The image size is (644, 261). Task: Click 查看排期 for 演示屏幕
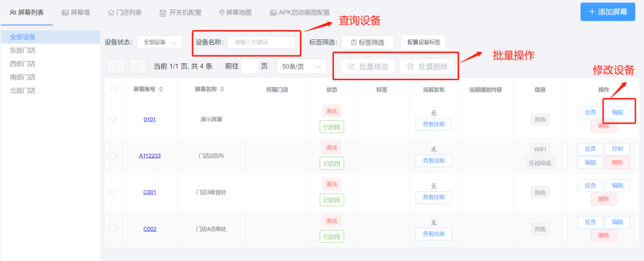[434, 124]
